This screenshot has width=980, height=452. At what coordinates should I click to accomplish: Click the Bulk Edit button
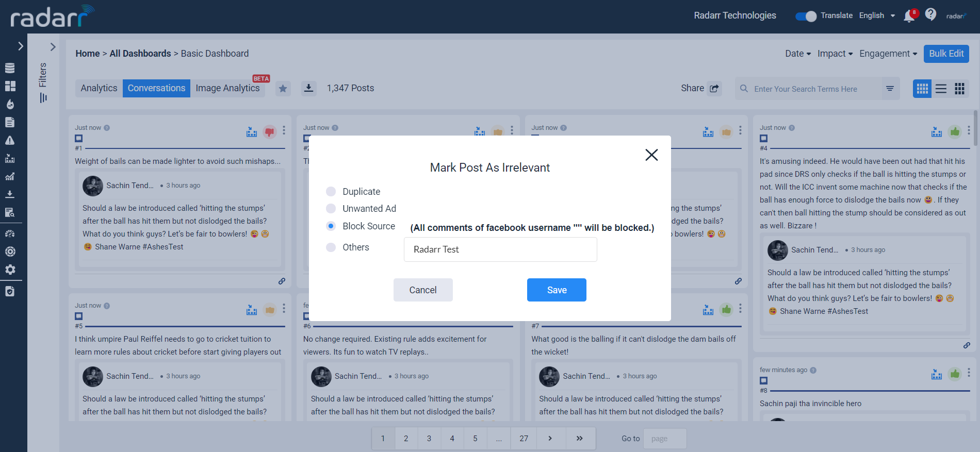coord(946,54)
